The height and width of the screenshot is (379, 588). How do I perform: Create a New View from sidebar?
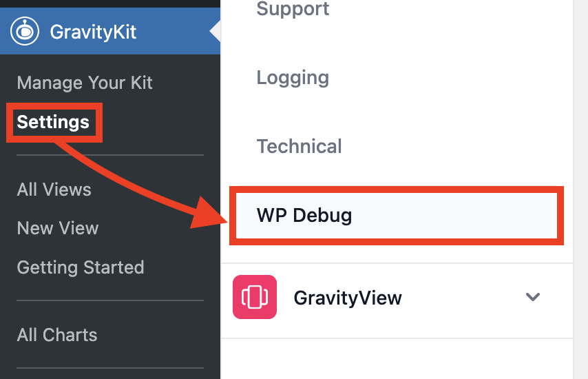[x=58, y=228]
